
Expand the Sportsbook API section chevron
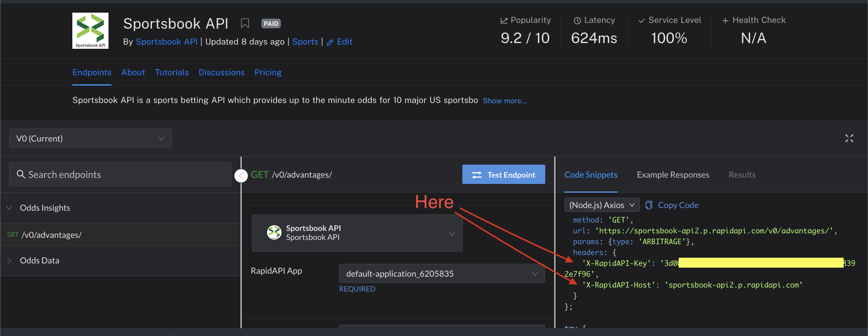tap(452, 234)
